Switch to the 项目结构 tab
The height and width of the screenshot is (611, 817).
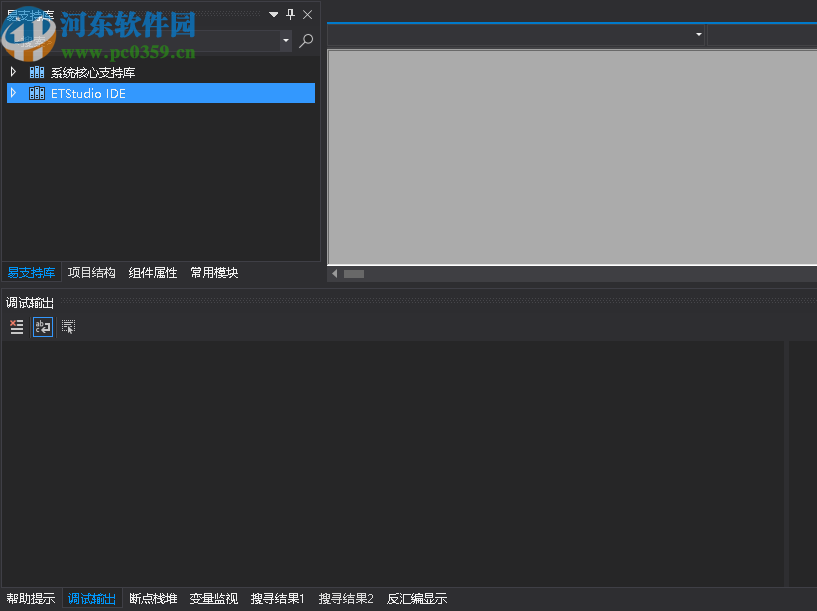pos(91,272)
